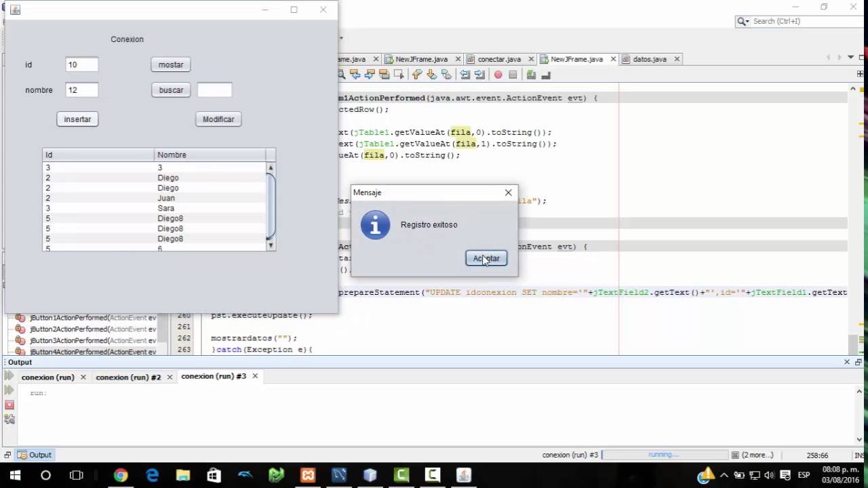Click the red Stop icon in Output
This screenshot has width=868, height=488.
click(x=9, y=405)
